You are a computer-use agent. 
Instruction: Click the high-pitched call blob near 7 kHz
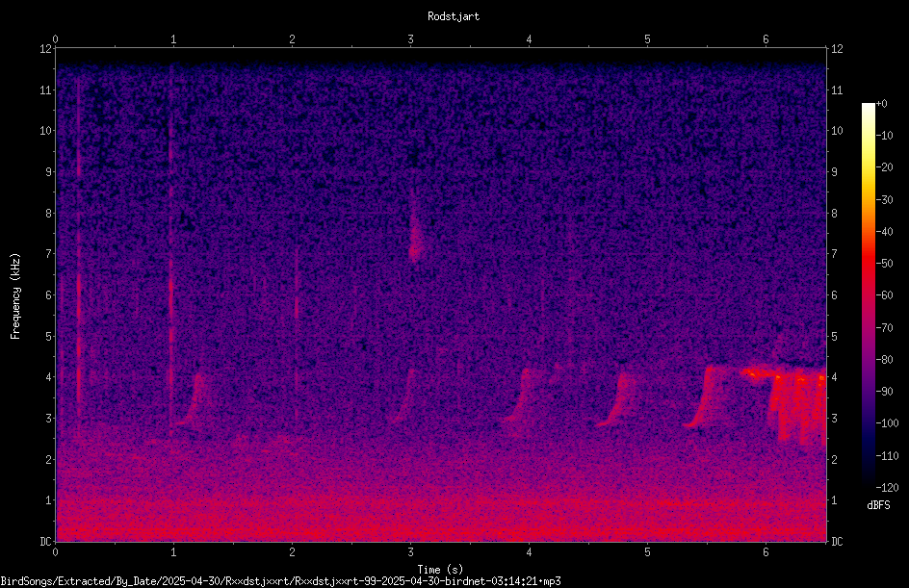pyautogui.click(x=416, y=235)
